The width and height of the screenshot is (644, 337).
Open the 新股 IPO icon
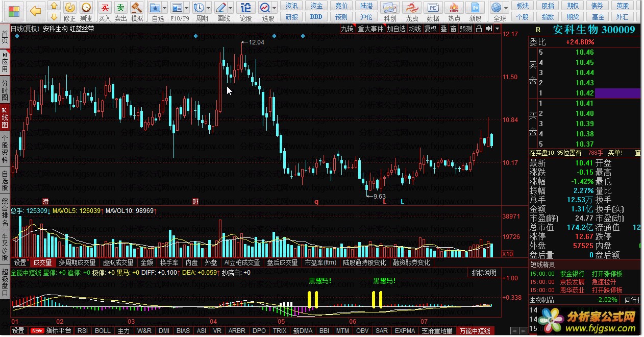point(475,8)
